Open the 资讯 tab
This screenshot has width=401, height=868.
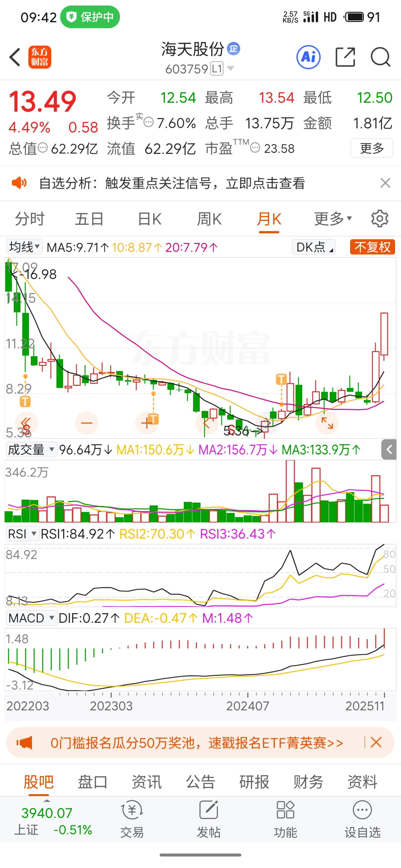click(x=147, y=782)
